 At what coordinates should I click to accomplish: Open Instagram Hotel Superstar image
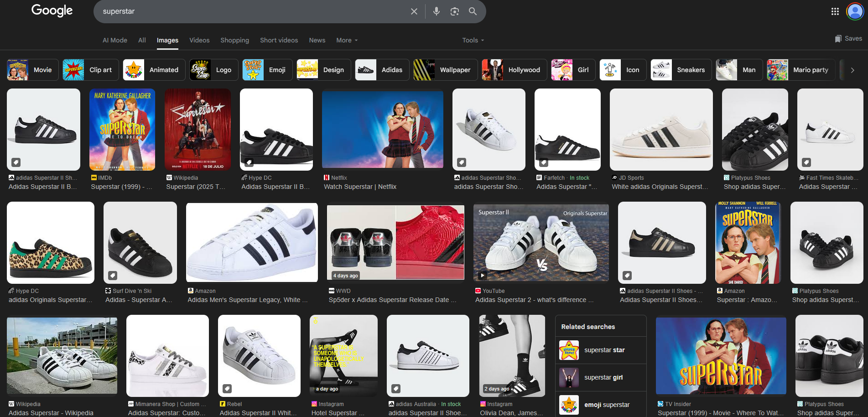343,356
